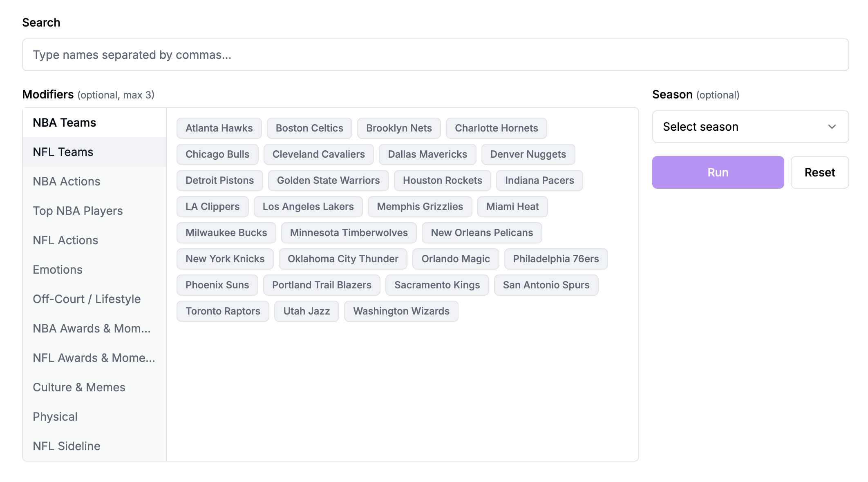Open the Select season dropdown
Image resolution: width=868 pixels, height=482 pixels.
tap(750, 127)
